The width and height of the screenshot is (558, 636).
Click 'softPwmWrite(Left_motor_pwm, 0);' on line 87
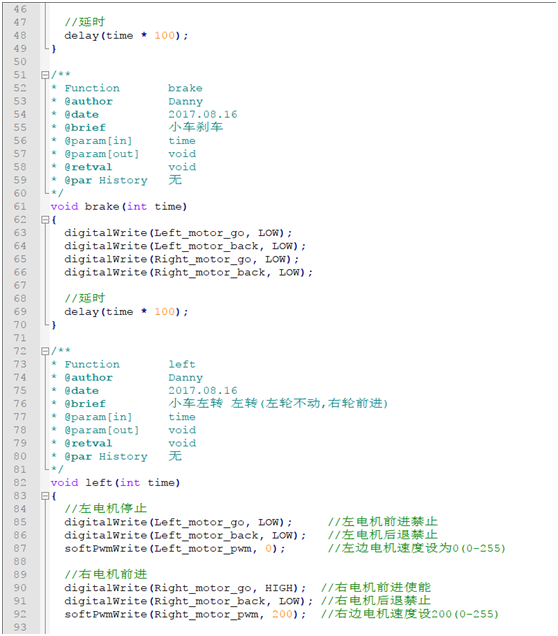point(175,549)
